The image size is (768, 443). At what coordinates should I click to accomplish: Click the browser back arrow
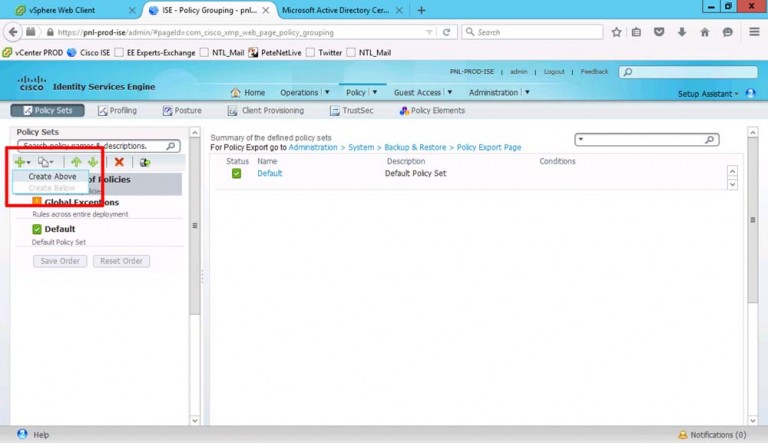[13, 32]
